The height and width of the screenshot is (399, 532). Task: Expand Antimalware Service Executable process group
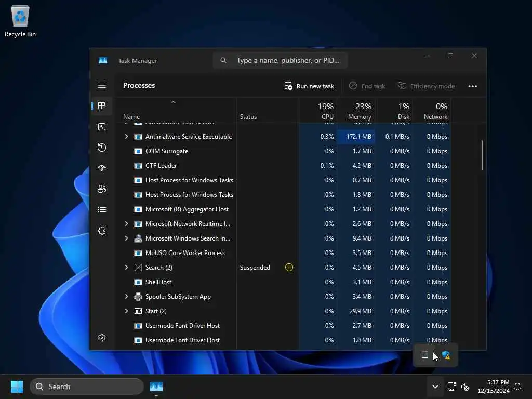click(x=127, y=137)
